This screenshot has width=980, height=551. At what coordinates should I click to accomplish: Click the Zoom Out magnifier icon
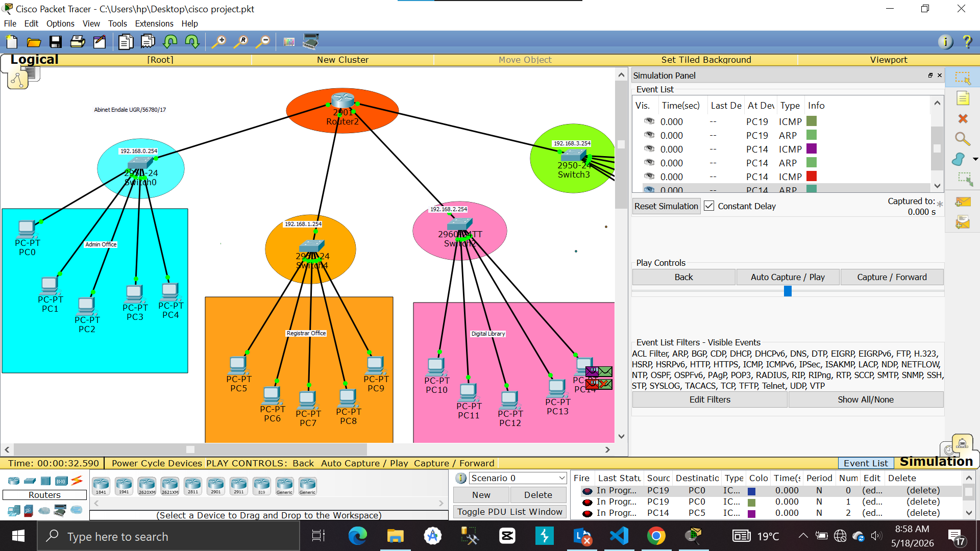tap(263, 42)
